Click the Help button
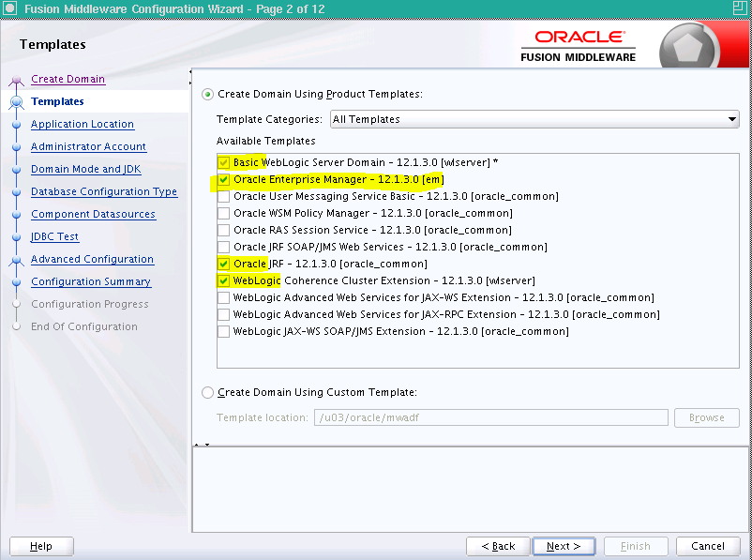The height and width of the screenshot is (560, 752). (41, 546)
